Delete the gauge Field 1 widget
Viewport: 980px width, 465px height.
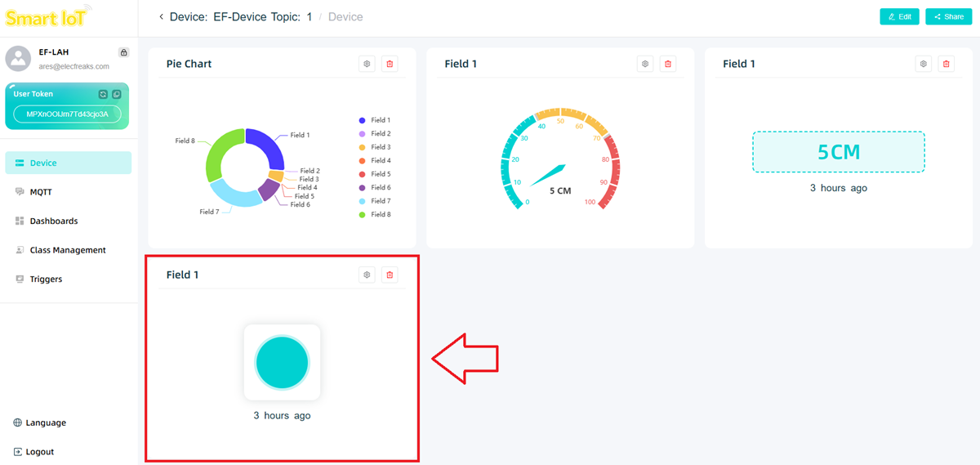668,64
